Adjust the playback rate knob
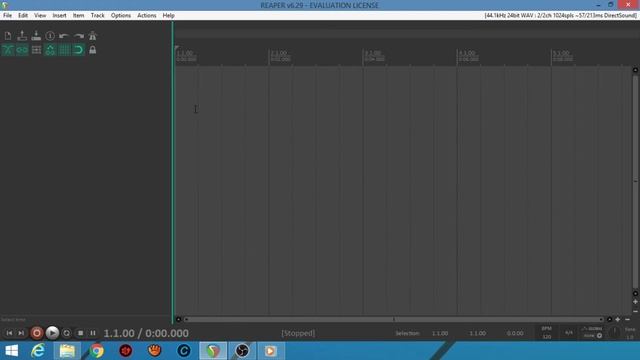Screen dimensions: 640x360 [x=614, y=333]
